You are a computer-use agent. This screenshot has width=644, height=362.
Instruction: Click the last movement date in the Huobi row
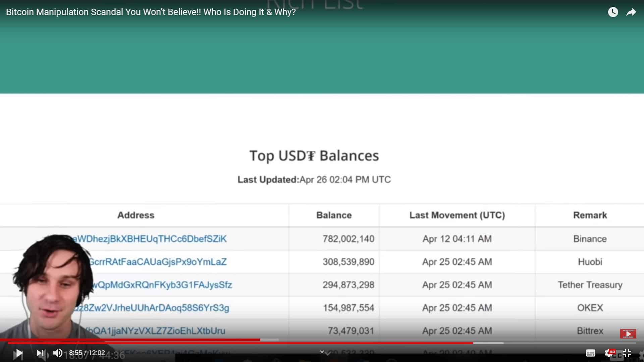(x=457, y=262)
